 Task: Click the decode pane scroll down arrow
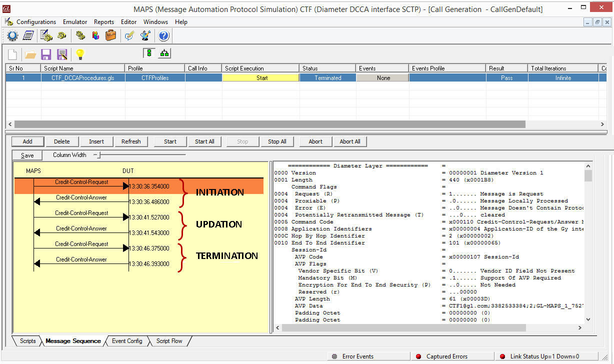coord(588,319)
